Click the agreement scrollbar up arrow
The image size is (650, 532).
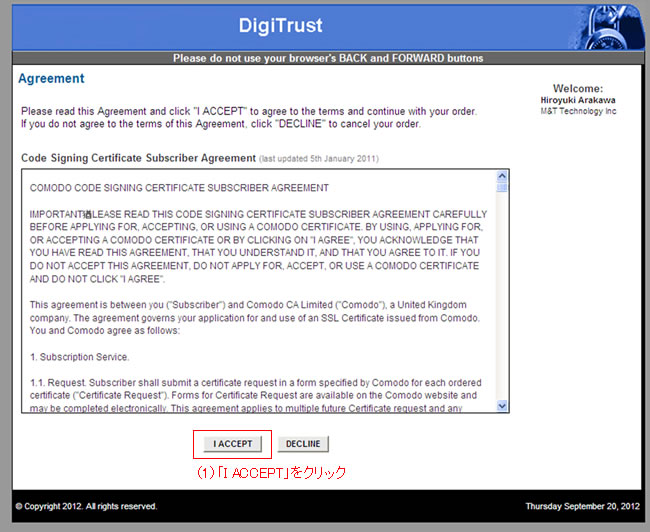click(x=502, y=176)
